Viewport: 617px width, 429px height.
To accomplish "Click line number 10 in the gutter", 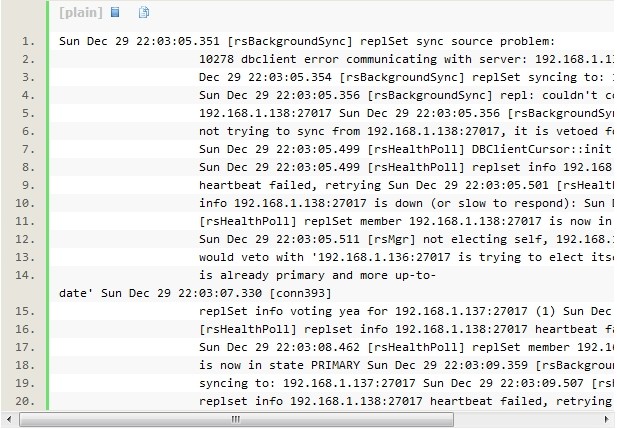I will [25, 203].
